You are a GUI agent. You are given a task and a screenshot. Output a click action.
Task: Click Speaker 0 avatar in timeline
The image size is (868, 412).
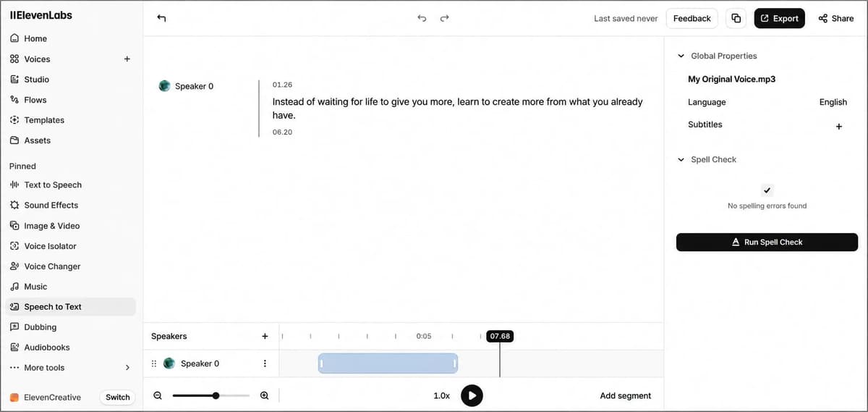pos(169,363)
